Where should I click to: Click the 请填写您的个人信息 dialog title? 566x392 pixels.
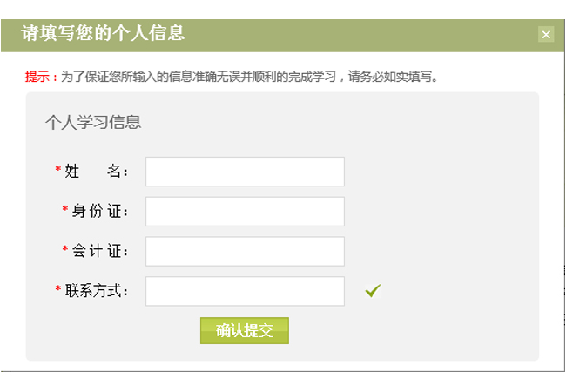pos(103,33)
